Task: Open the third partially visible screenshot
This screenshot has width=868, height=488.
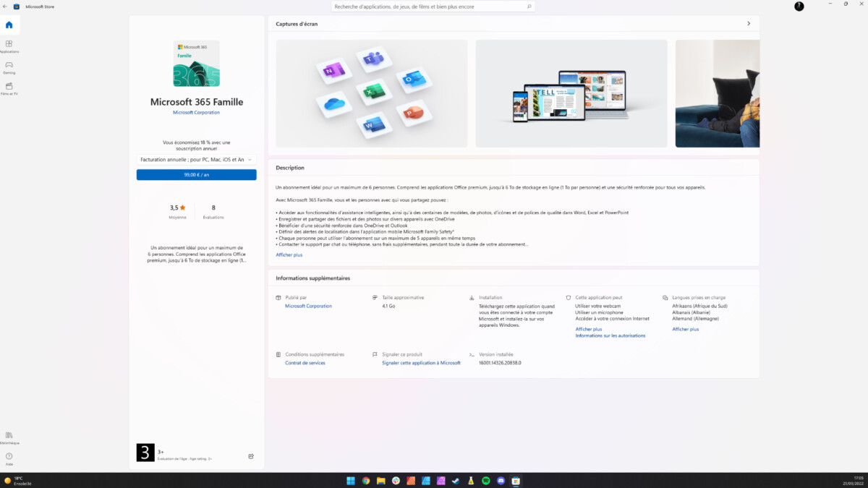Action: coord(718,93)
